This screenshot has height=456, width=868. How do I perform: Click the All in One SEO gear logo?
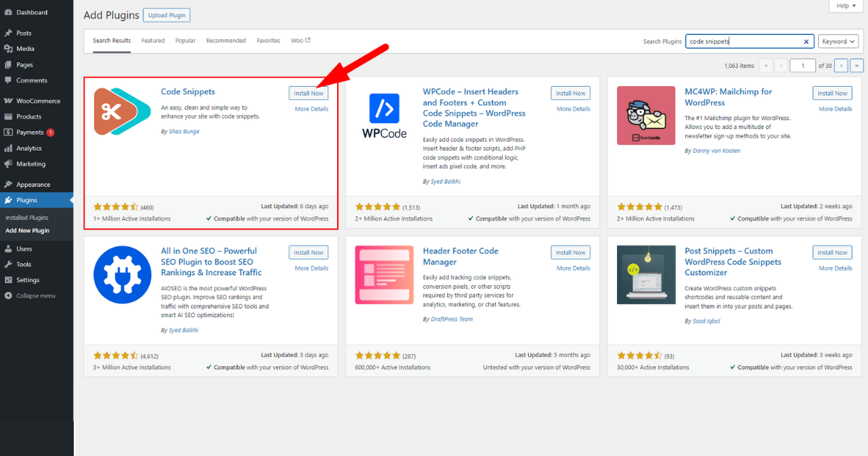pyautogui.click(x=122, y=275)
